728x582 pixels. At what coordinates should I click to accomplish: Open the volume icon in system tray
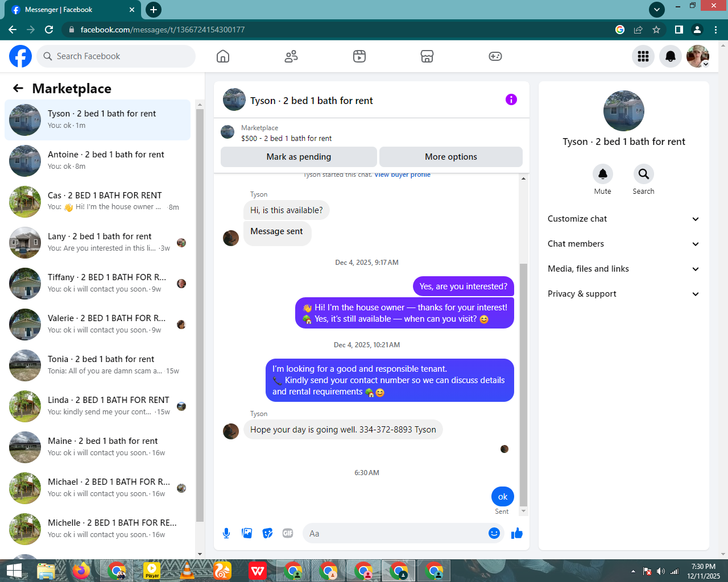pos(660,571)
